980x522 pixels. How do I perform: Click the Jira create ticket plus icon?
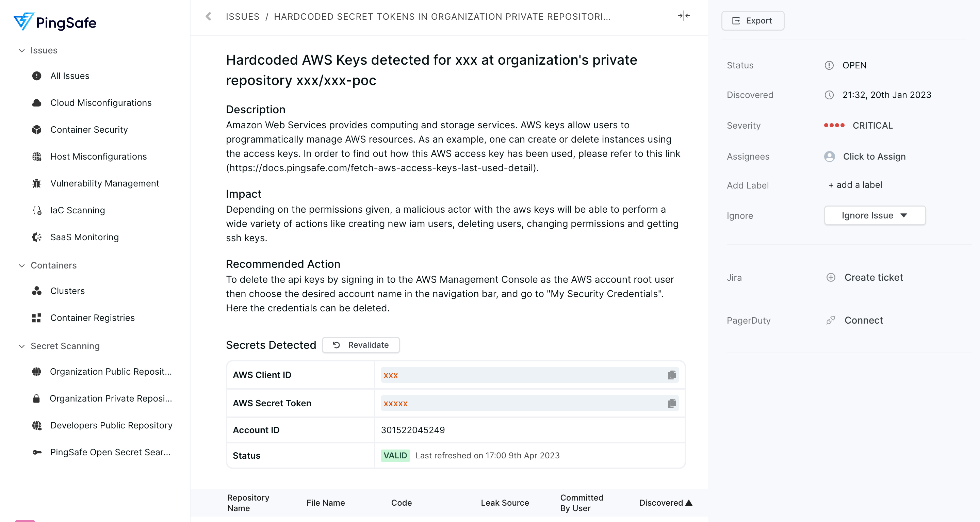pyautogui.click(x=831, y=277)
